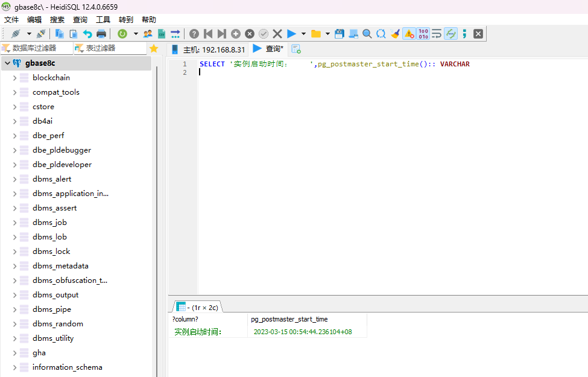Go to last row icon
The width and height of the screenshot is (588, 377).
221,34
